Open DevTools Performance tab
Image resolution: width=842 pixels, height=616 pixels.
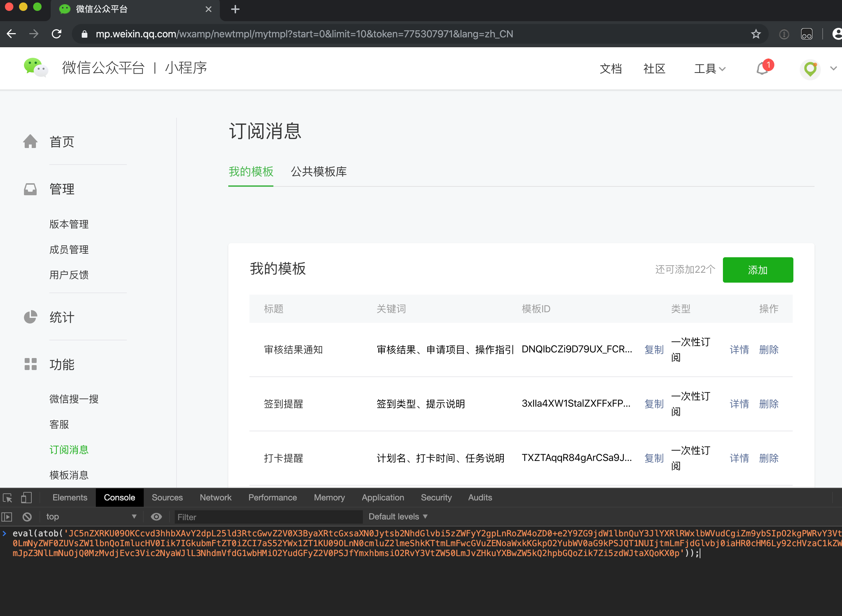272,498
